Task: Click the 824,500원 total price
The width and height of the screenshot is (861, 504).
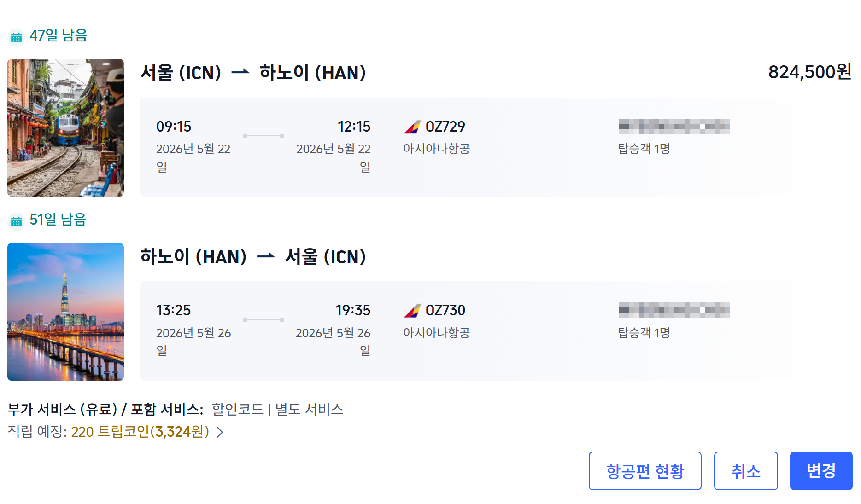Action: coord(809,72)
